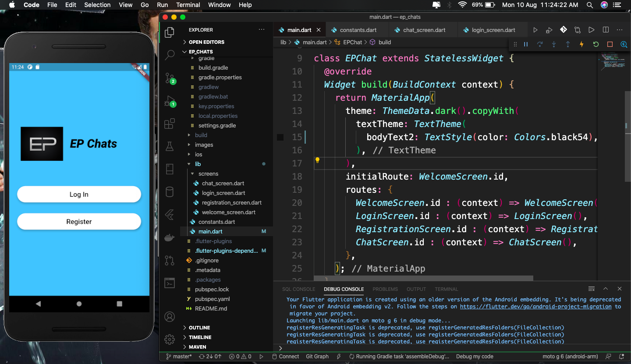The image size is (631, 364).
Task: Click the lightbulb code action on line 17
Action: tap(318, 160)
